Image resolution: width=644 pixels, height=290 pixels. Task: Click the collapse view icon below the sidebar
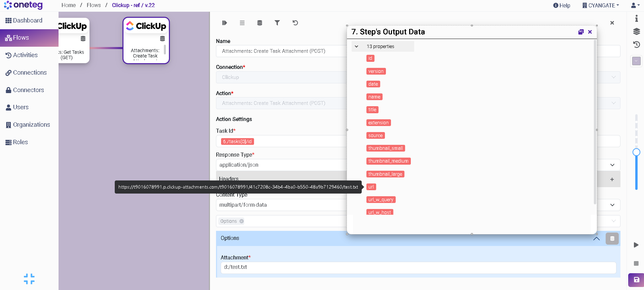pyautogui.click(x=29, y=279)
